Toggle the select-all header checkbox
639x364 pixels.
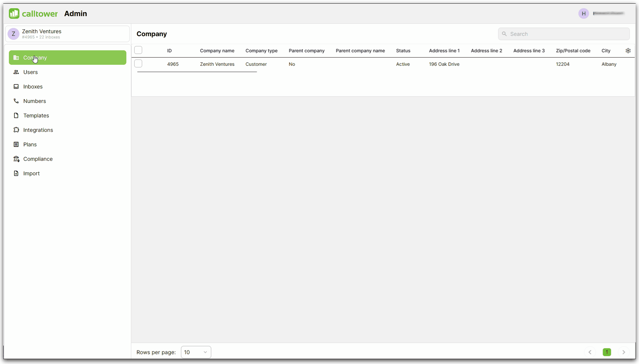[x=139, y=50]
